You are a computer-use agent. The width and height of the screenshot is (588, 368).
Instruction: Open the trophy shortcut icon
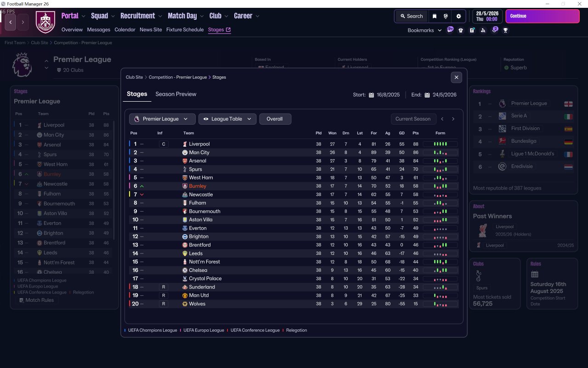pyautogui.click(x=505, y=30)
